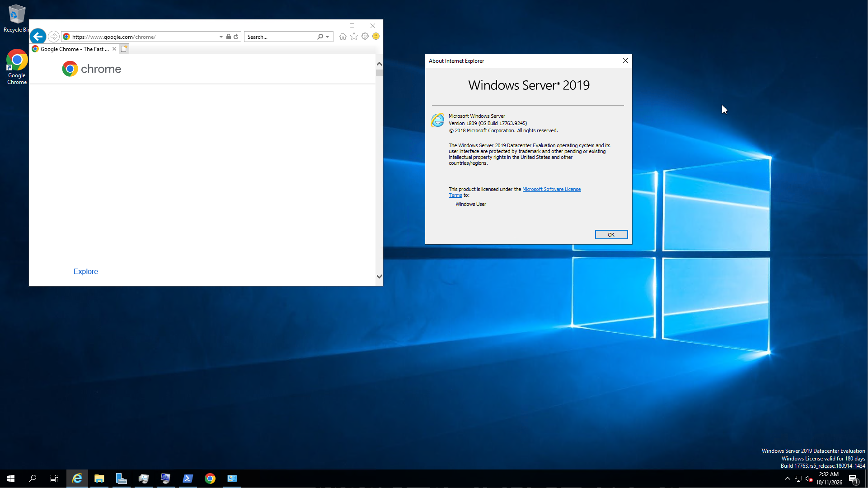Open Action Center notifications icon
868x488 pixels.
click(x=854, y=479)
